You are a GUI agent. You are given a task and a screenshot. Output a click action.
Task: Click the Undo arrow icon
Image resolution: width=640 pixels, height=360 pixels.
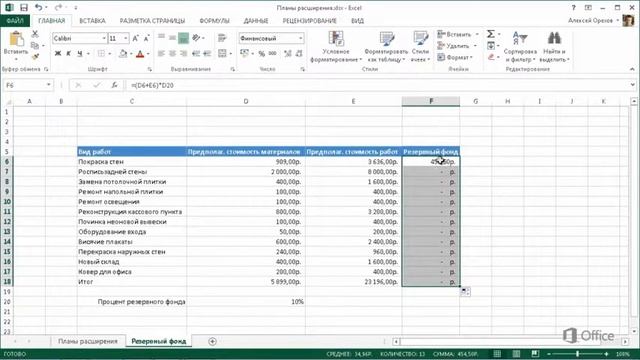tap(38, 8)
